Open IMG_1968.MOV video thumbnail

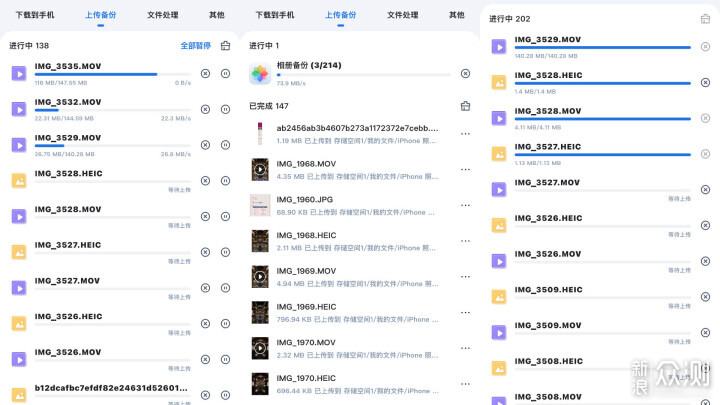(x=260, y=169)
